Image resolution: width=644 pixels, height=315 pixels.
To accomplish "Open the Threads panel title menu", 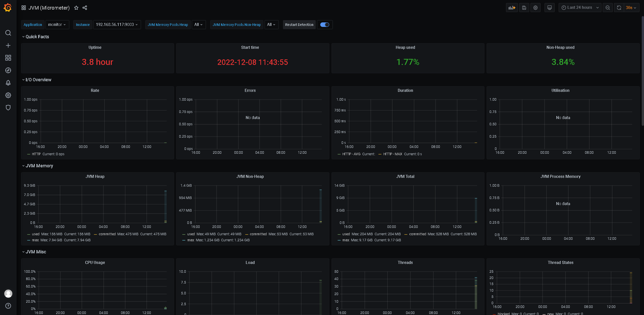I will tap(405, 263).
